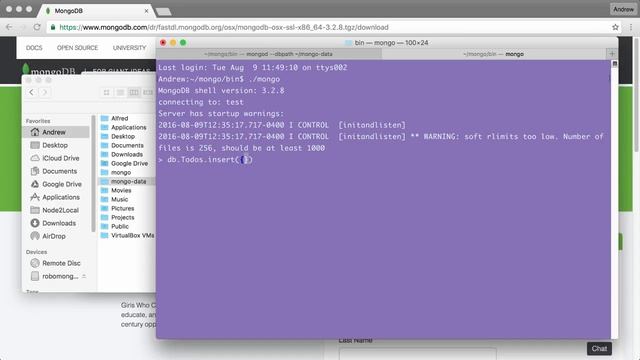
Task: Close the MongoDB browser tab
Action: [146, 11]
